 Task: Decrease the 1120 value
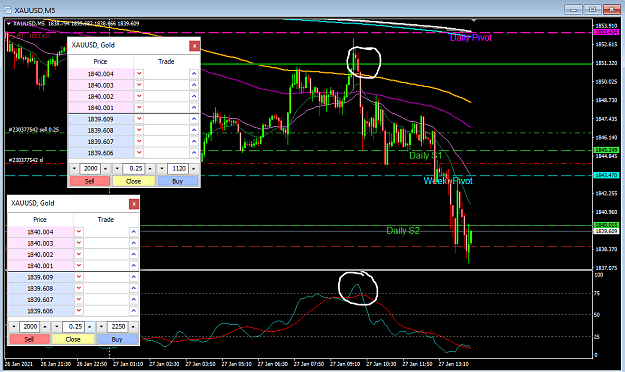pos(162,169)
